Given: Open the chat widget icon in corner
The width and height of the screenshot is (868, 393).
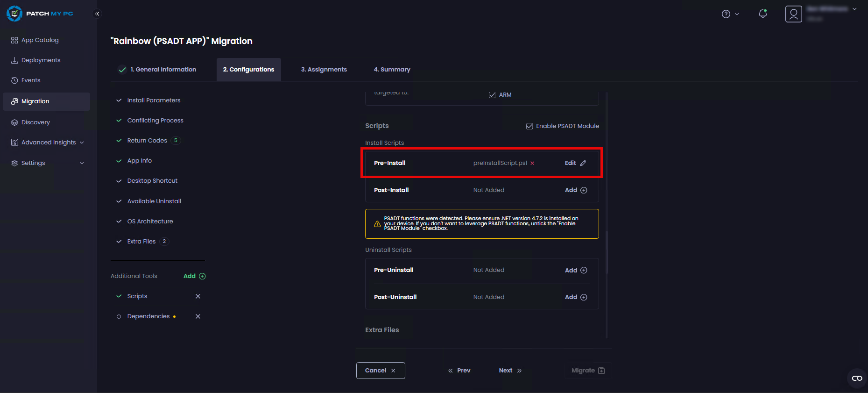Looking at the screenshot, I should point(857,378).
